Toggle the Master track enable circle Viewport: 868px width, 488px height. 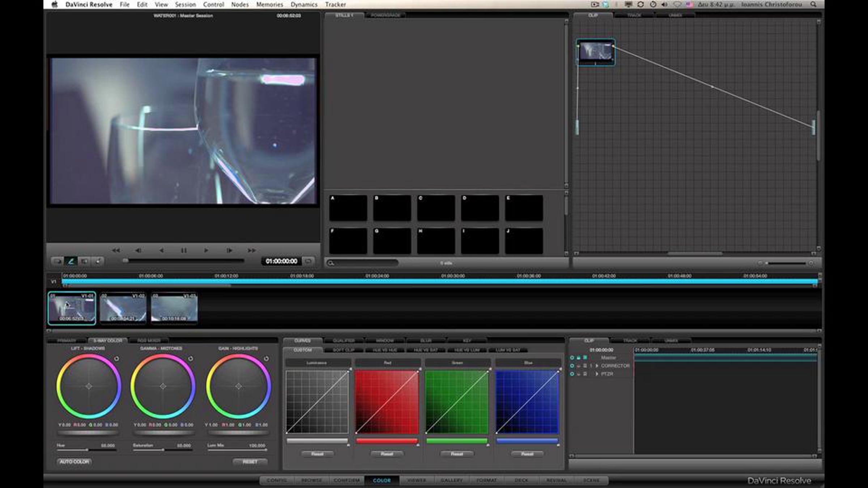tap(572, 358)
